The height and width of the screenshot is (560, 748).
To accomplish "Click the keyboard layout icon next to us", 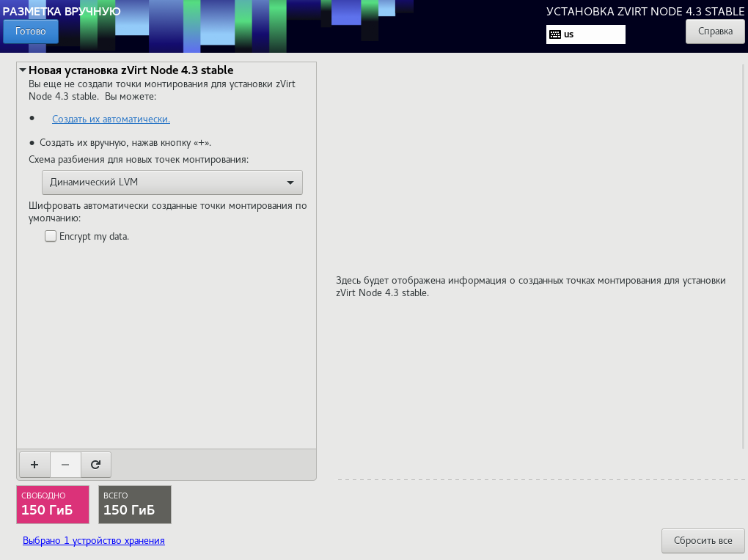I will (x=555, y=34).
